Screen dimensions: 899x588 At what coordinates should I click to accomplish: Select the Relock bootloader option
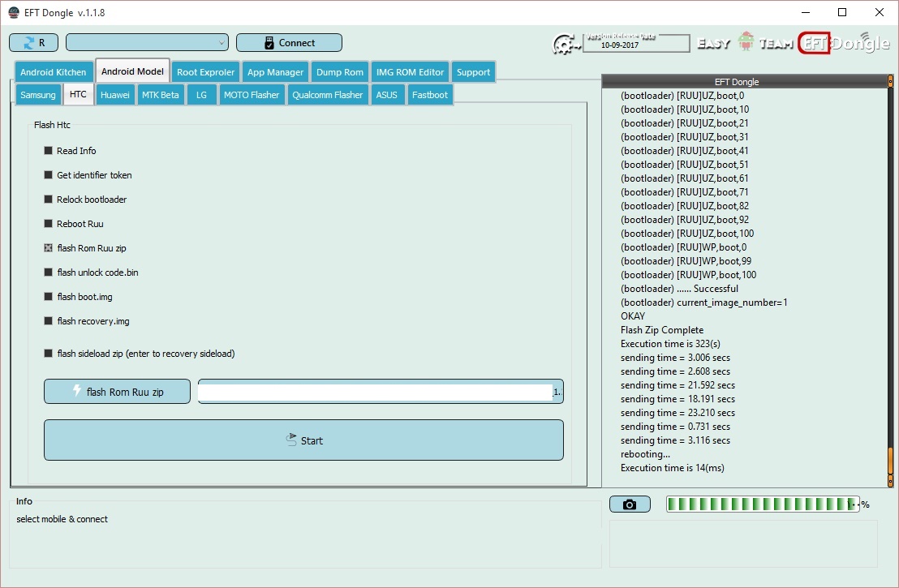(x=86, y=200)
